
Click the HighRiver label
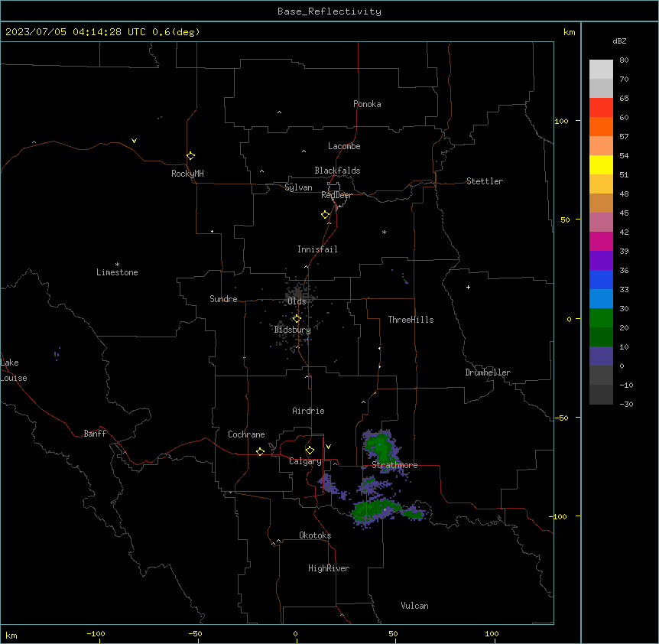pos(329,568)
